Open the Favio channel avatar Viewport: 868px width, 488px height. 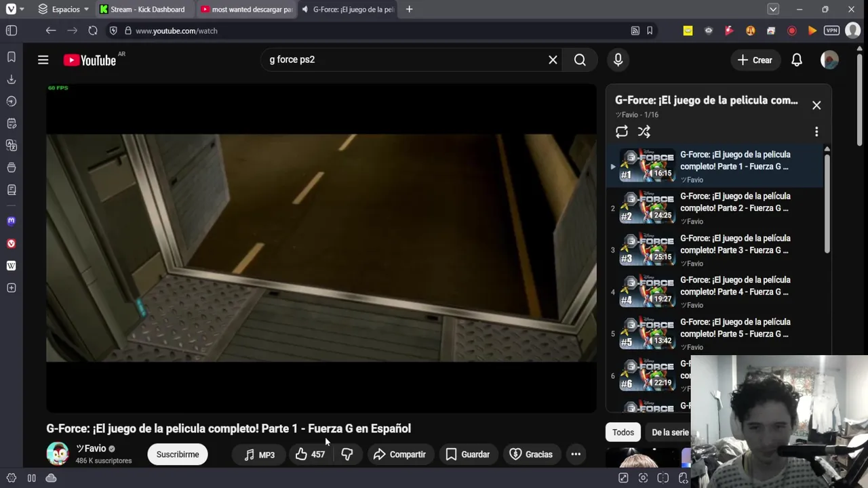tap(58, 453)
